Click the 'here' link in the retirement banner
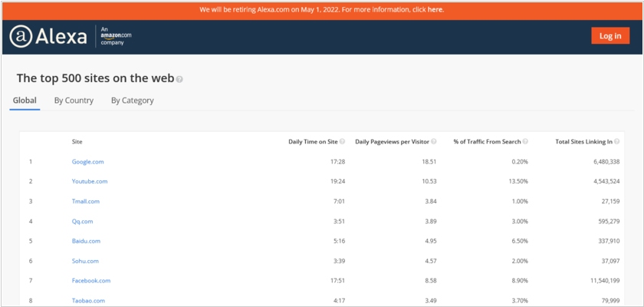This screenshot has height=307, width=644. tap(435, 9)
